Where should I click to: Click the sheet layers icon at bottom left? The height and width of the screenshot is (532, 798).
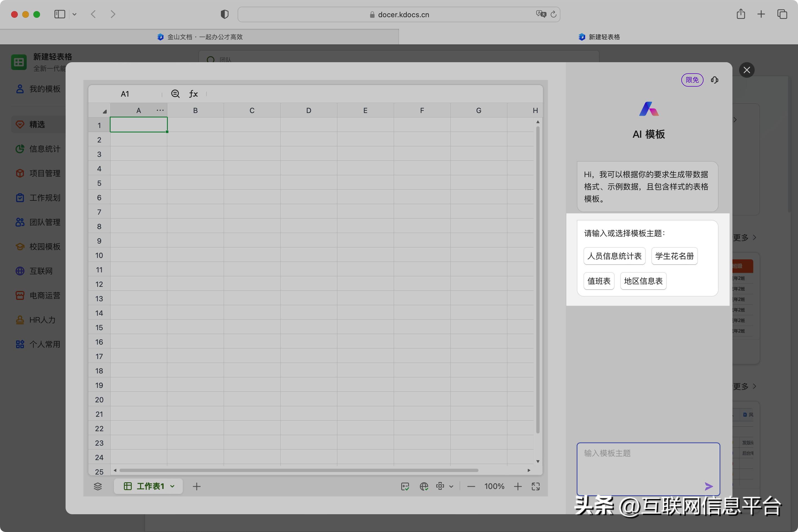pyautogui.click(x=98, y=486)
